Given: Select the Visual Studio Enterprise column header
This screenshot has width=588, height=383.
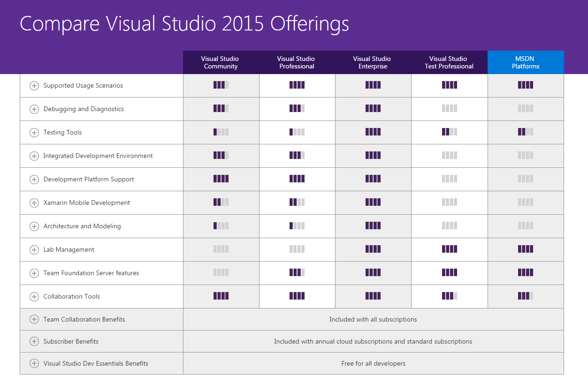Looking at the screenshot, I should click(x=373, y=62).
